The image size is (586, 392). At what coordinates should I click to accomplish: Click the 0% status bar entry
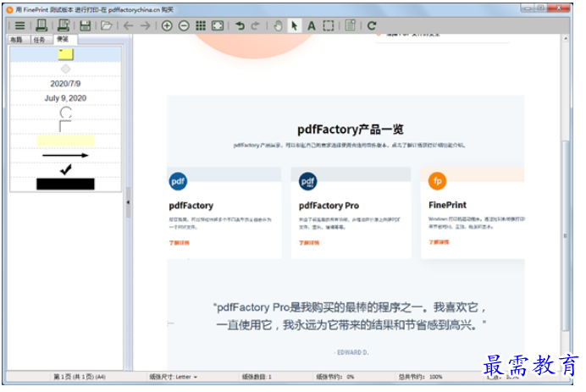[x=334, y=377]
